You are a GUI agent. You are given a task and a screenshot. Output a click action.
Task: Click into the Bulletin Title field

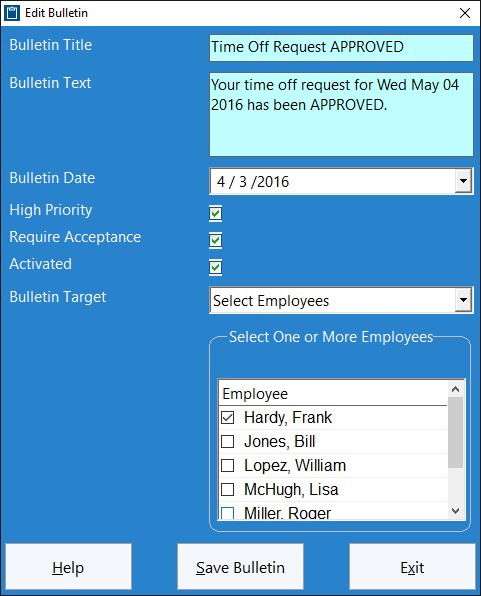pos(341,48)
